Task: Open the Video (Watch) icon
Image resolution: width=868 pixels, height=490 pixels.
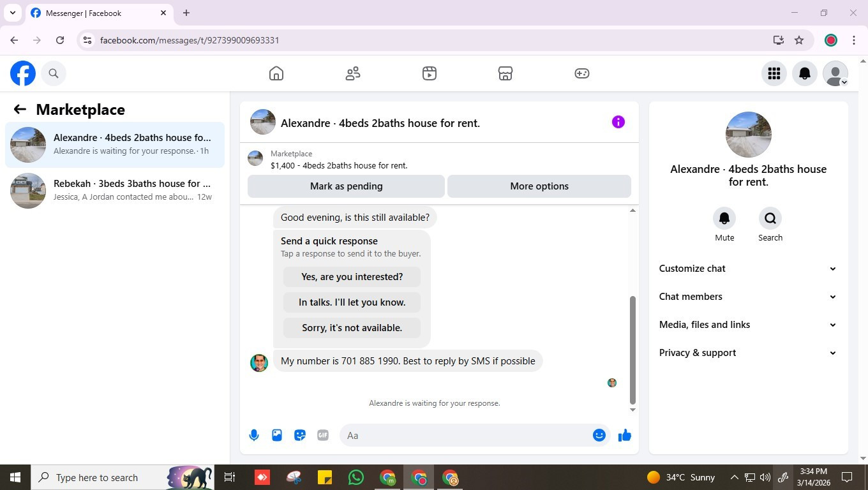Action: tap(430, 73)
